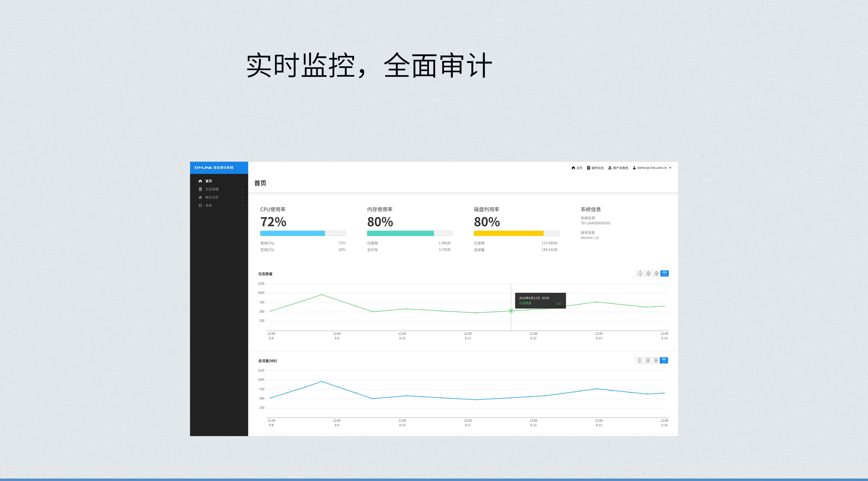Image resolution: width=868 pixels, height=481 pixels.
Task: Click the 用户及角色 users icon
Action: point(610,168)
